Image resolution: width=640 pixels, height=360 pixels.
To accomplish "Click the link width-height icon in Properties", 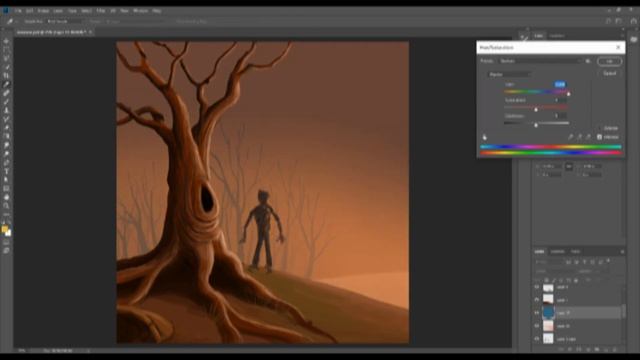I will pyautogui.click(x=569, y=166).
